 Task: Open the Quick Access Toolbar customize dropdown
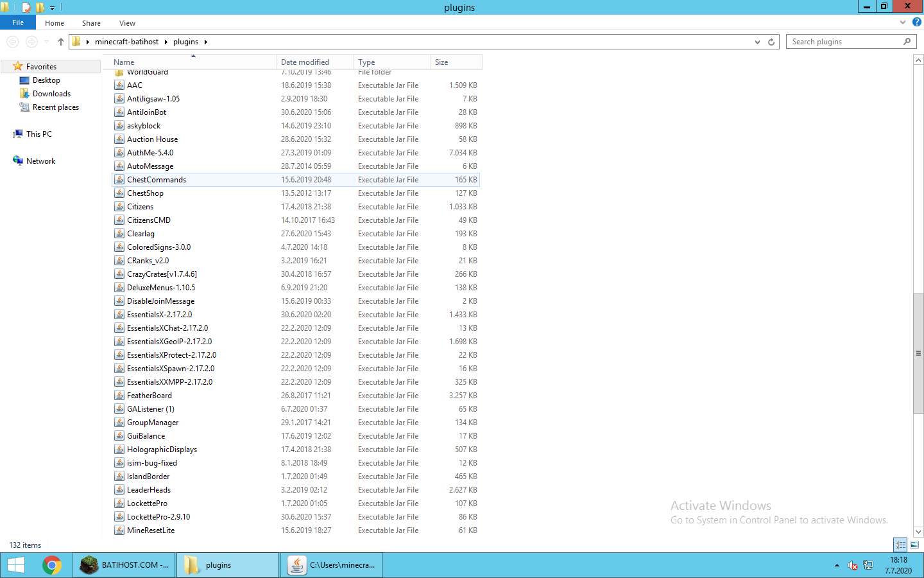pos(53,8)
